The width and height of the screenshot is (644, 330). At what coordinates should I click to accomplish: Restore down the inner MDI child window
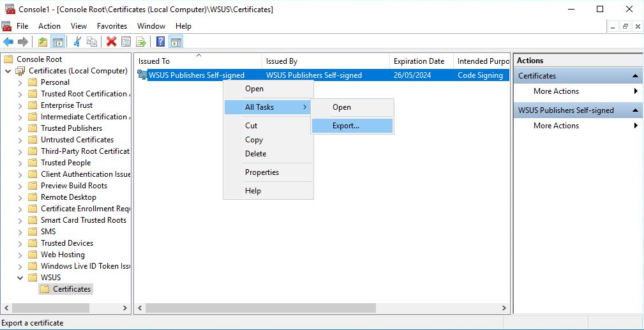tap(625, 26)
